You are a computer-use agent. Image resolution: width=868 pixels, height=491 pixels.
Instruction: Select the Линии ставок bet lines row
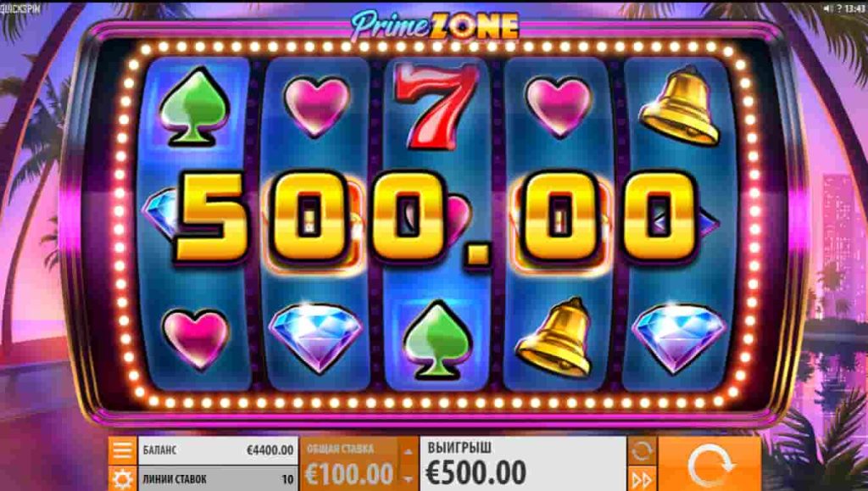217,479
